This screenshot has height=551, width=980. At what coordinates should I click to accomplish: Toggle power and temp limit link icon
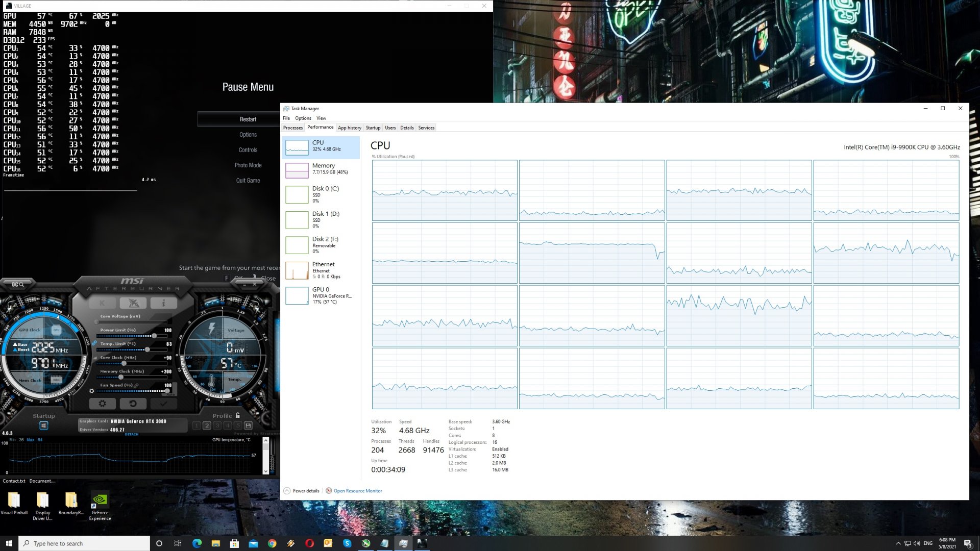point(94,343)
